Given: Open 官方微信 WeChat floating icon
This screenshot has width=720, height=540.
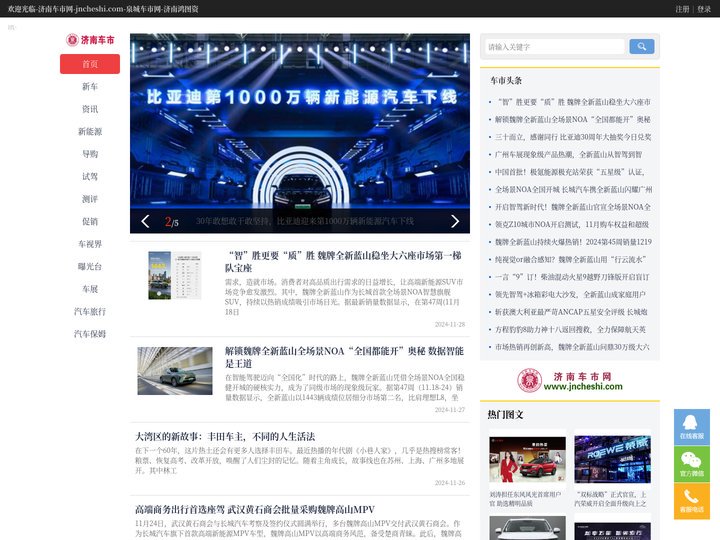Looking at the screenshot, I should click(x=692, y=464).
